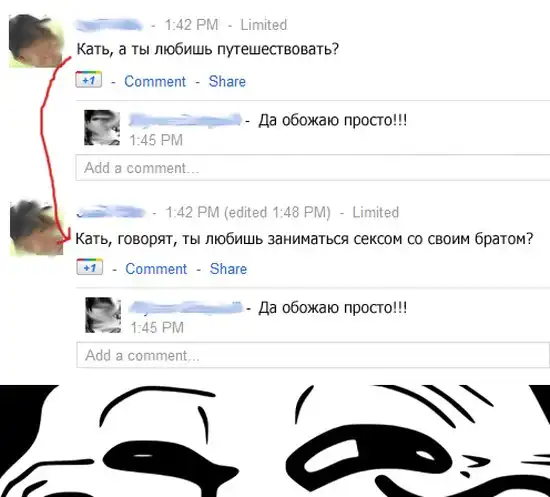Click the Comment link under the first post

coord(155,81)
